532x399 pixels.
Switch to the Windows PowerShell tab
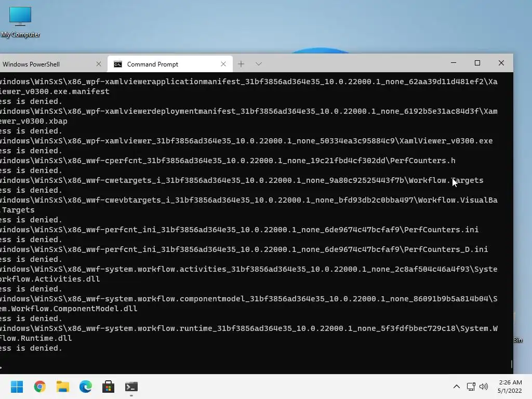(51, 64)
